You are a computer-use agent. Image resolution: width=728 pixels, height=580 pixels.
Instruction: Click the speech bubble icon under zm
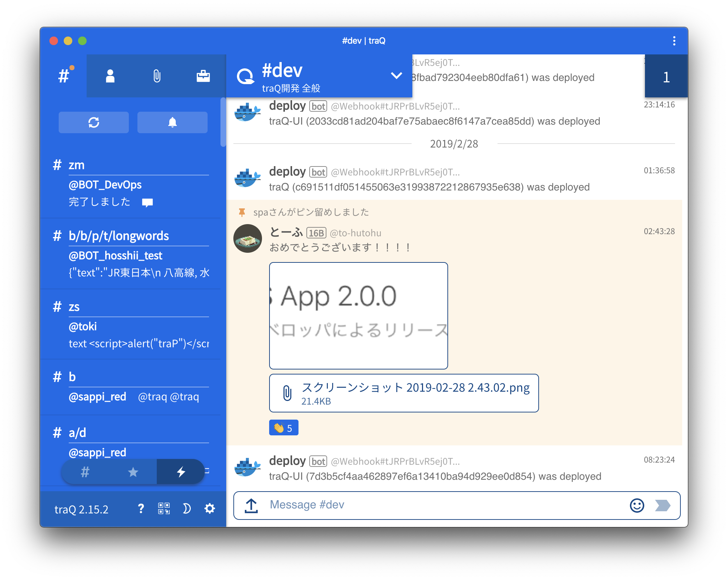tap(147, 203)
